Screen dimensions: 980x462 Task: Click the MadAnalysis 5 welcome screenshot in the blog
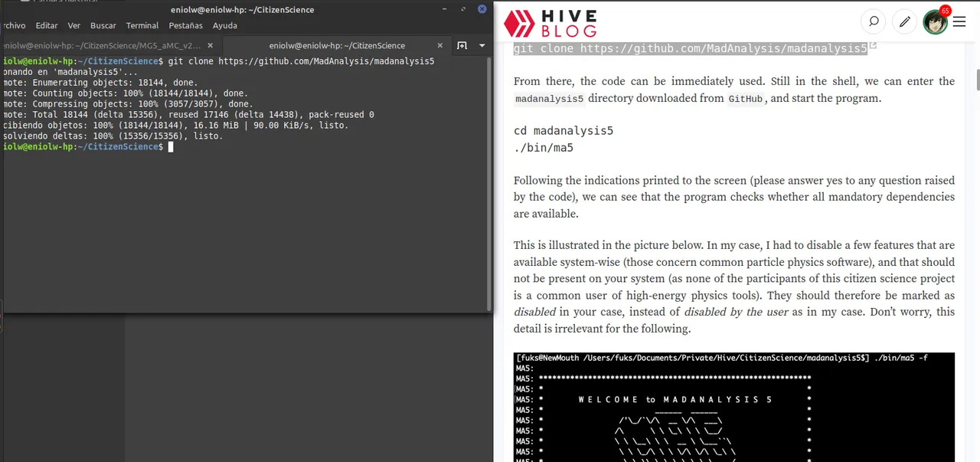click(x=734, y=407)
